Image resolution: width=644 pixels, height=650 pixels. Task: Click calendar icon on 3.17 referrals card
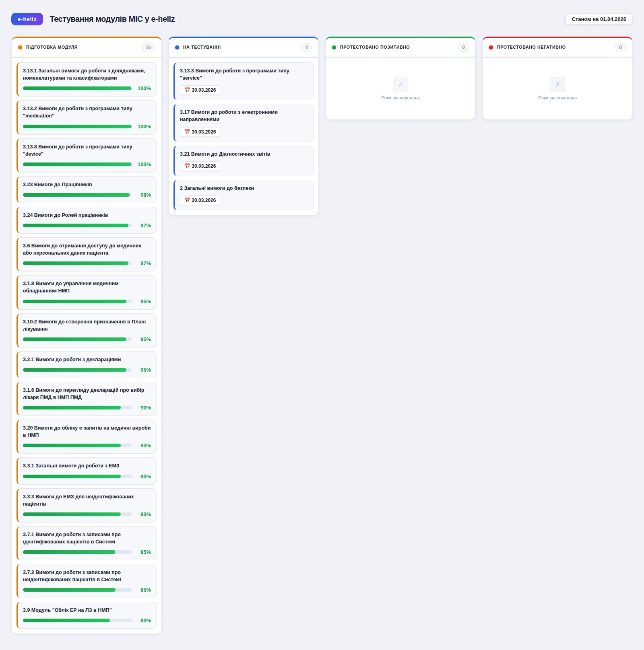click(x=187, y=132)
